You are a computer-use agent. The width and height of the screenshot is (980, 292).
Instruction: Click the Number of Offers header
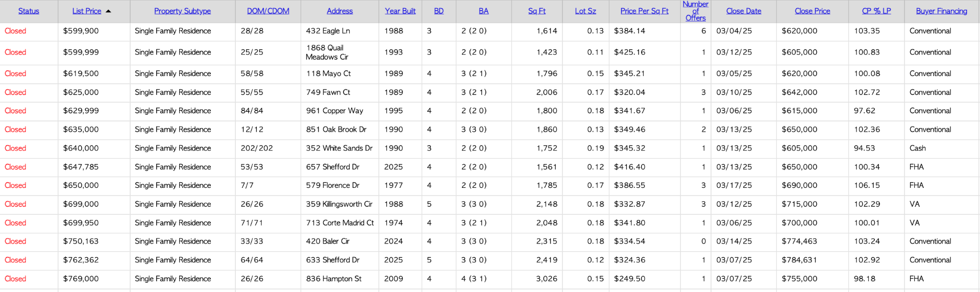(x=695, y=11)
